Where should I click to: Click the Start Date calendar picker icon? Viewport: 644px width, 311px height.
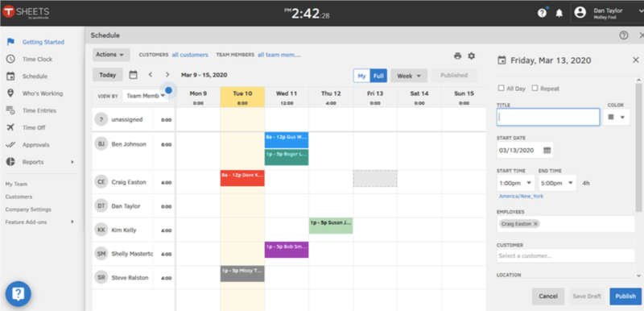pos(547,151)
